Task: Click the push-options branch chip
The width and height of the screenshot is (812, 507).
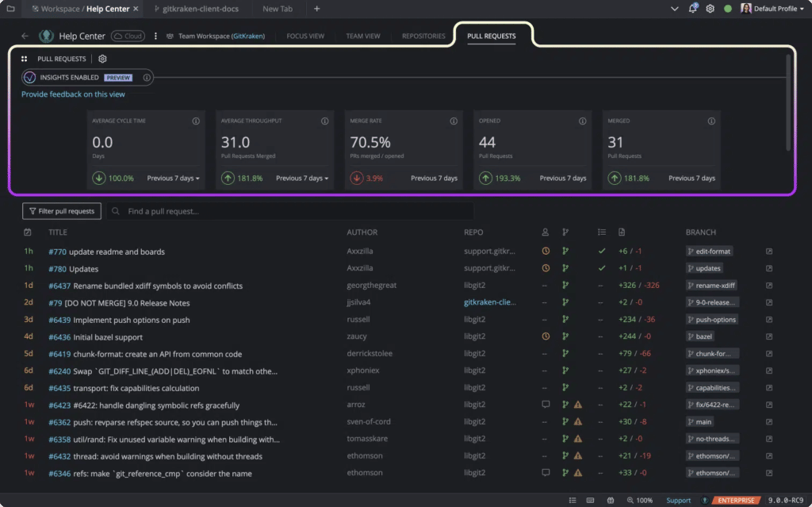Action: tap(712, 319)
